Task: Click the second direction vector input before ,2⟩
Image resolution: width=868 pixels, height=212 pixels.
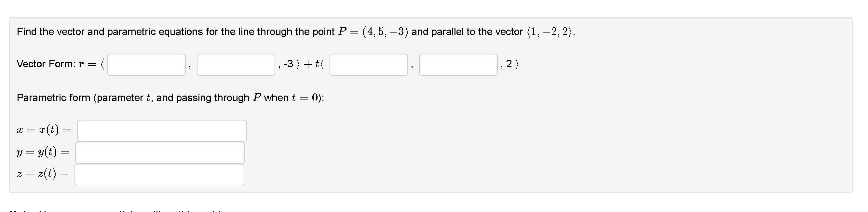Action: (x=457, y=66)
